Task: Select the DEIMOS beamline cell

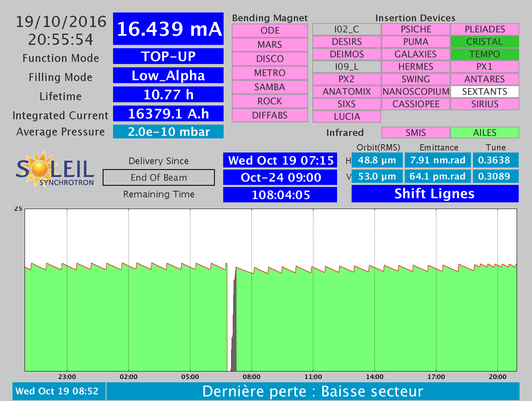Action: click(x=347, y=54)
